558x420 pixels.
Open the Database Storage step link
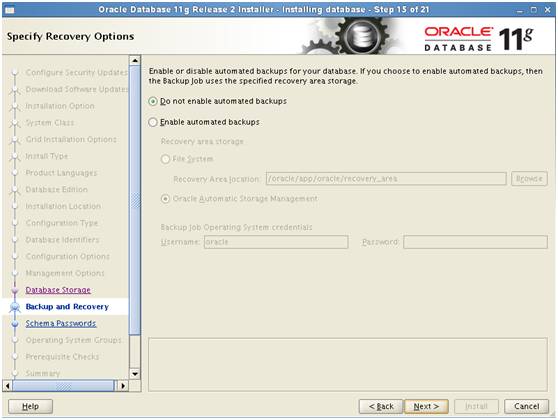(58, 290)
